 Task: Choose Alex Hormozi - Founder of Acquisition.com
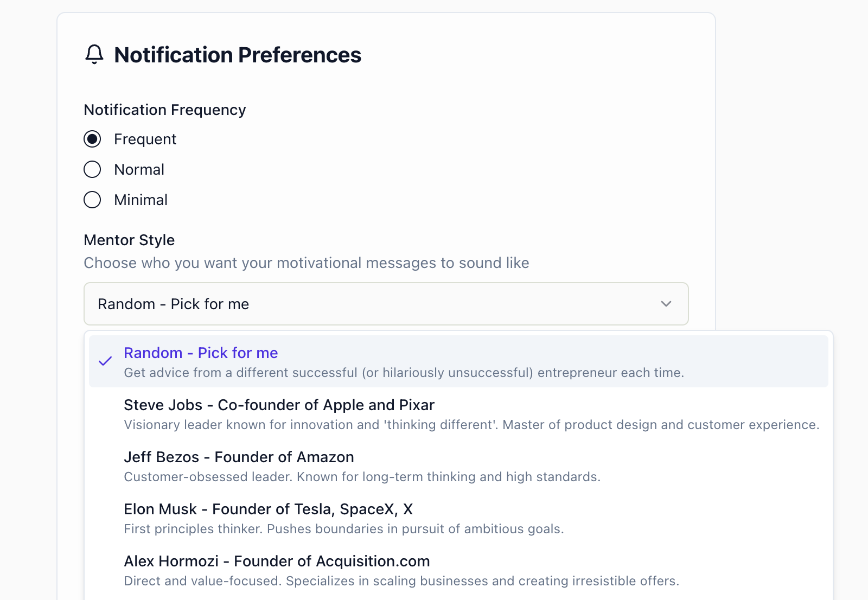tap(277, 561)
